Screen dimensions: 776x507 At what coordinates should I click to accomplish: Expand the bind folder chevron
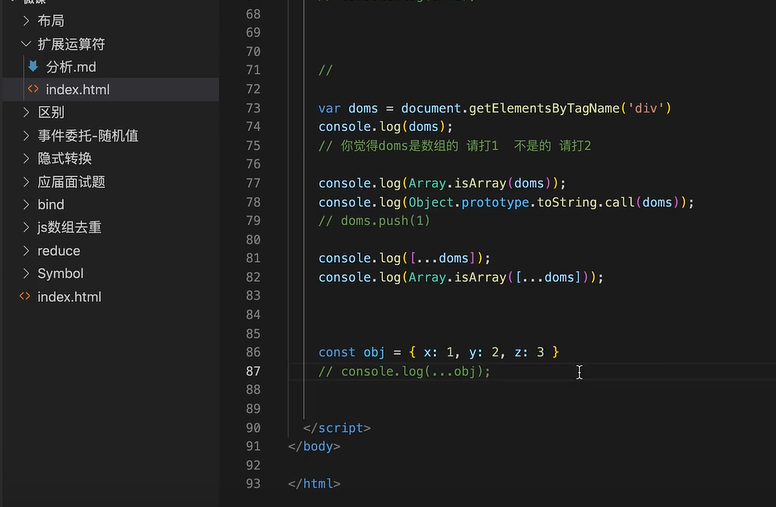(26, 204)
